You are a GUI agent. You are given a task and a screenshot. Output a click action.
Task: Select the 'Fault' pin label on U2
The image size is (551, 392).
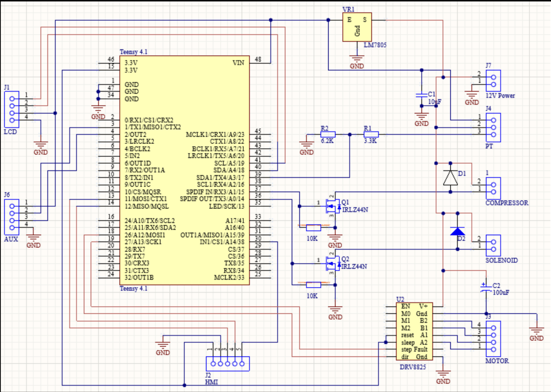coord(421,349)
